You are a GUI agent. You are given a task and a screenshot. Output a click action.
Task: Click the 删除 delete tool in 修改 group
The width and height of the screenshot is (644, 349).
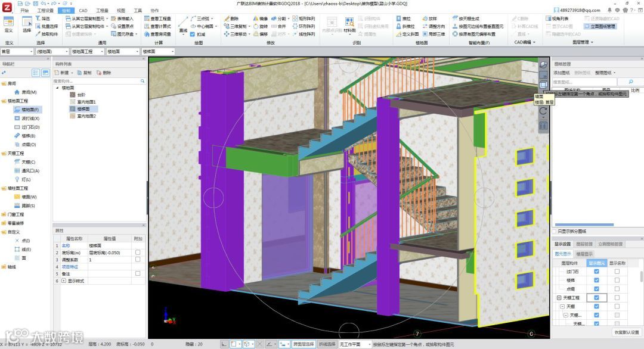click(231, 18)
